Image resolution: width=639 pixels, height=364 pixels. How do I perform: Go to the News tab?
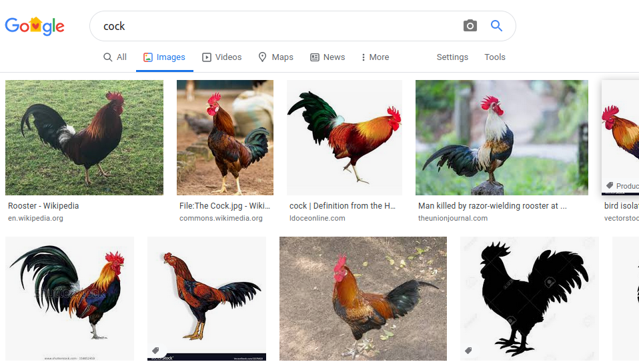tap(328, 57)
